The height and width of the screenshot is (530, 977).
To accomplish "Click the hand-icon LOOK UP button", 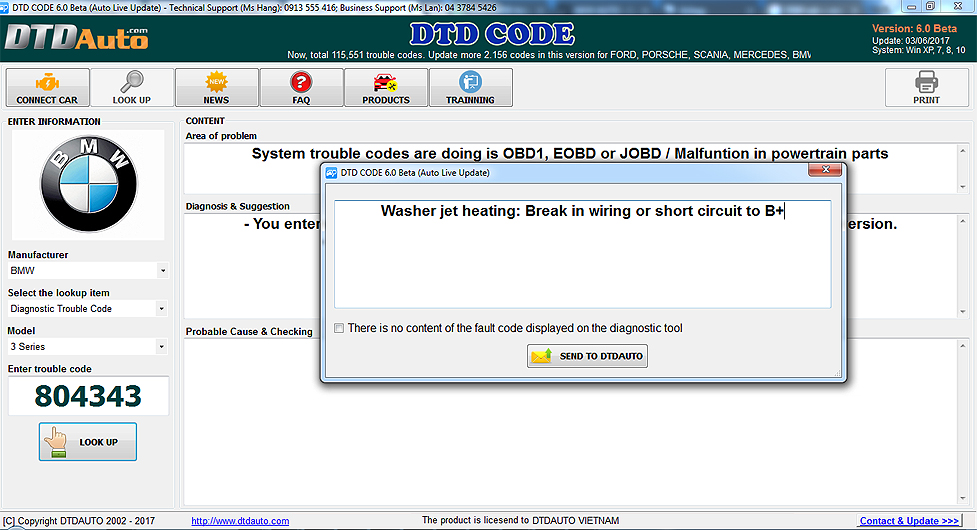I will [88, 442].
